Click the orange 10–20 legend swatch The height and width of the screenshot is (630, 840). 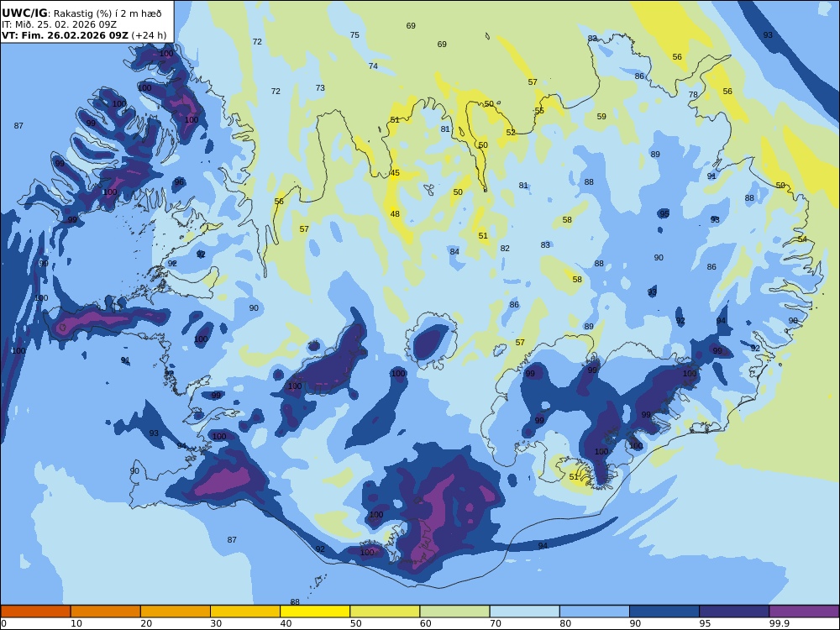click(106, 612)
